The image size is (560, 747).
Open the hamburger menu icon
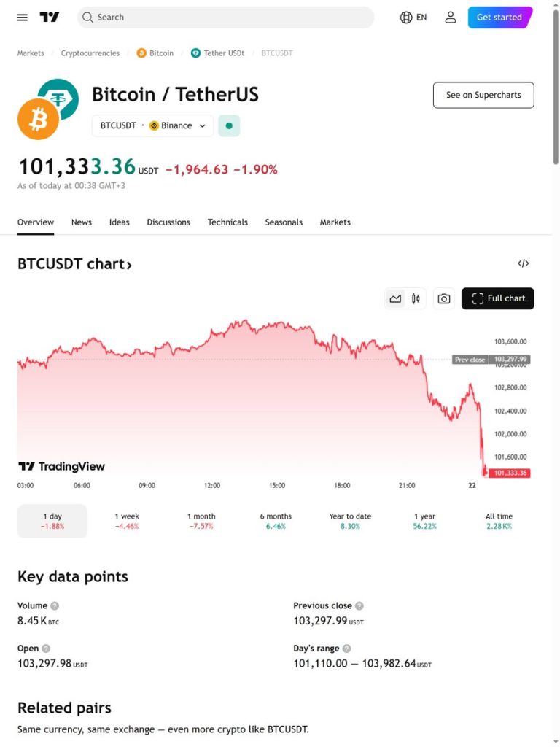tap(23, 18)
